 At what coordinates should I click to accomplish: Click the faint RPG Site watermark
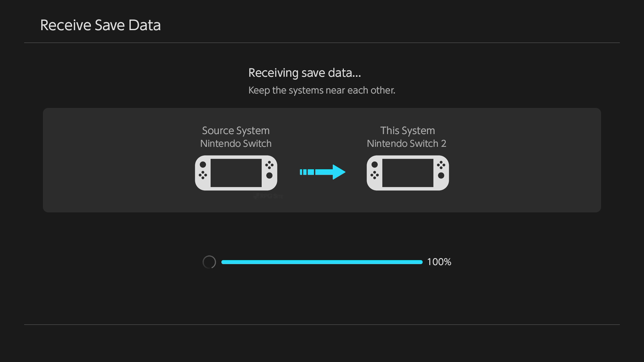click(268, 196)
